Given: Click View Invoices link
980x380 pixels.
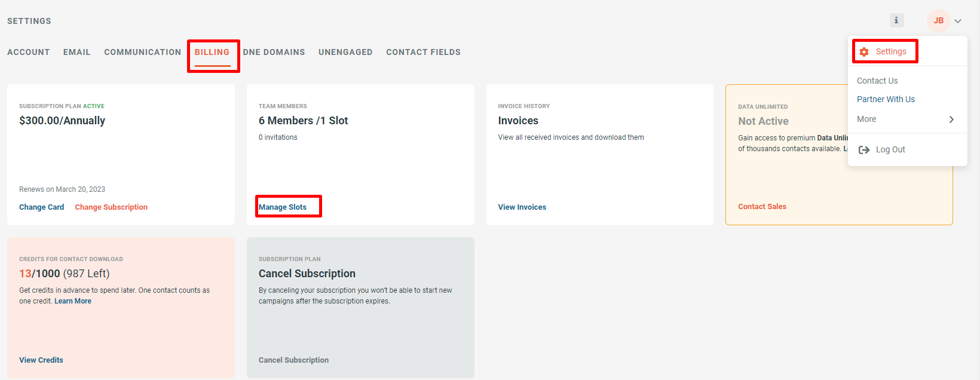Looking at the screenshot, I should (522, 207).
